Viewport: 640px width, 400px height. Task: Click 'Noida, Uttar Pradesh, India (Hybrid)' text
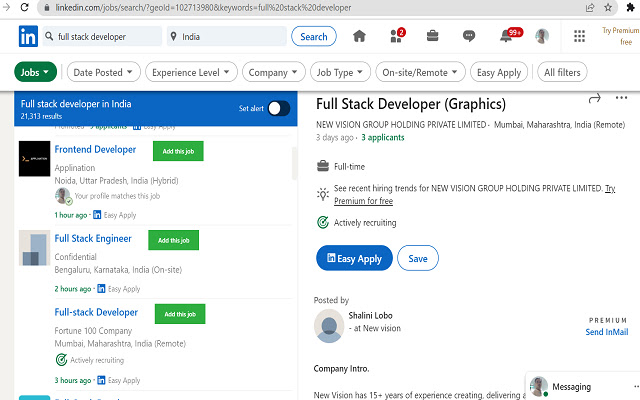point(116,181)
